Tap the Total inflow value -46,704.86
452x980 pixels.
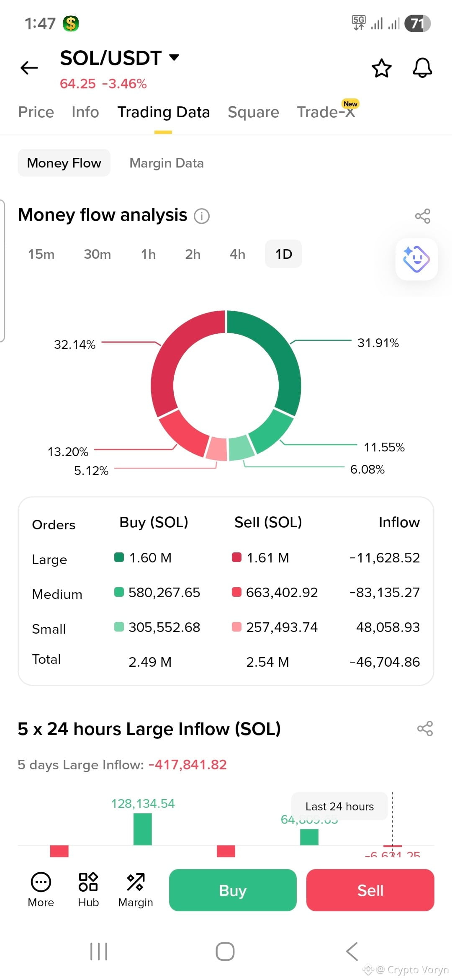(385, 662)
